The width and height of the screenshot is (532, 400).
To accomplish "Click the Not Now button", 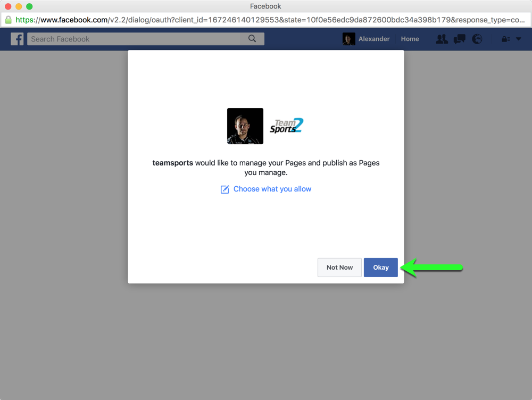I will tap(339, 268).
